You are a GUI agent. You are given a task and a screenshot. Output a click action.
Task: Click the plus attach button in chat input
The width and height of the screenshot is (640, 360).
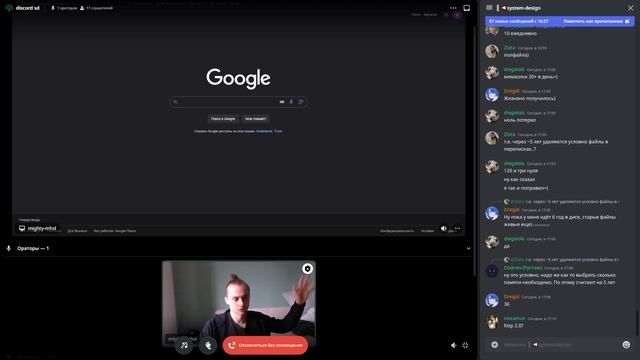[494, 345]
